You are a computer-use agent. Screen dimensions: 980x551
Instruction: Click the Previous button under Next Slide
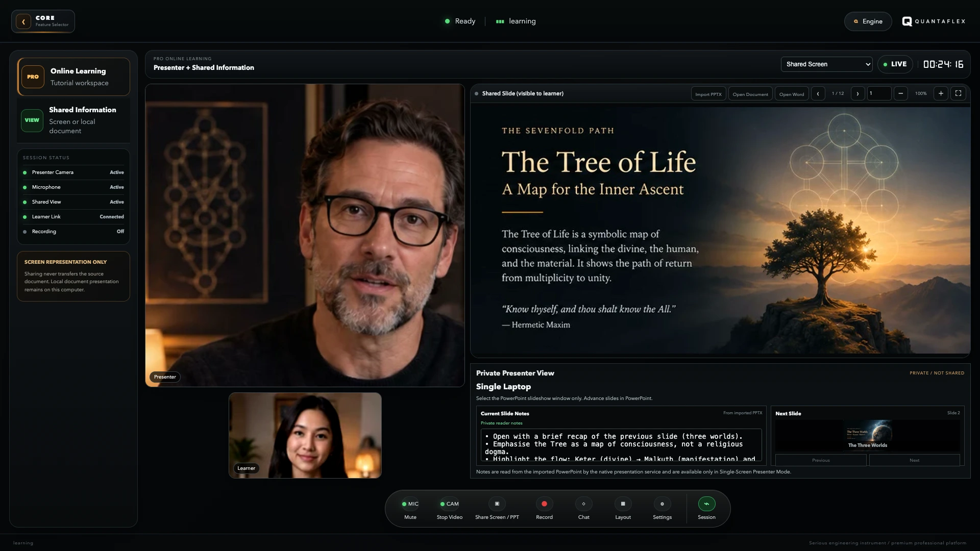click(x=821, y=460)
